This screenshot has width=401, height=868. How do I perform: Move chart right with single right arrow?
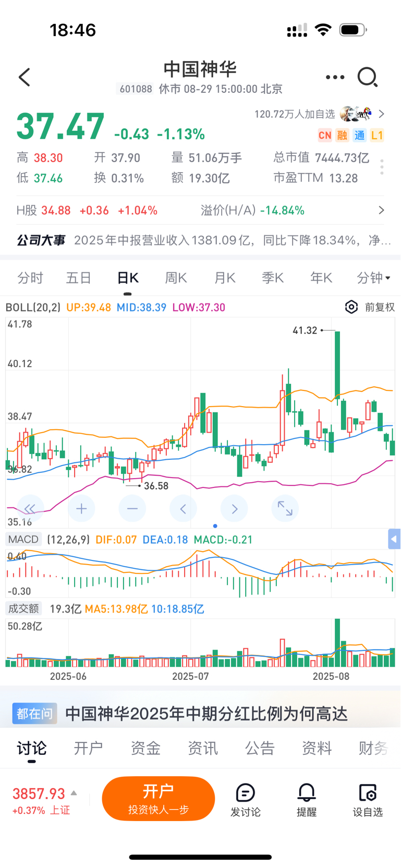234,508
